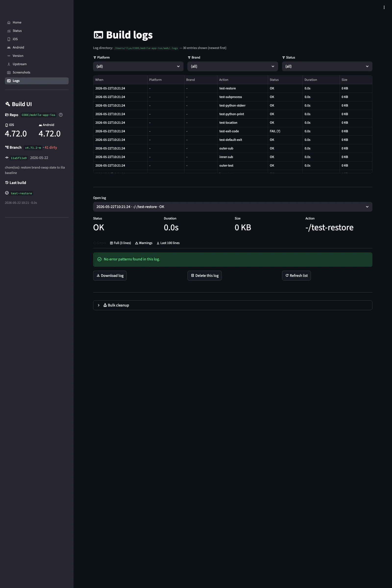
Task: Select the outer-sub action cell
Action: click(x=243, y=148)
